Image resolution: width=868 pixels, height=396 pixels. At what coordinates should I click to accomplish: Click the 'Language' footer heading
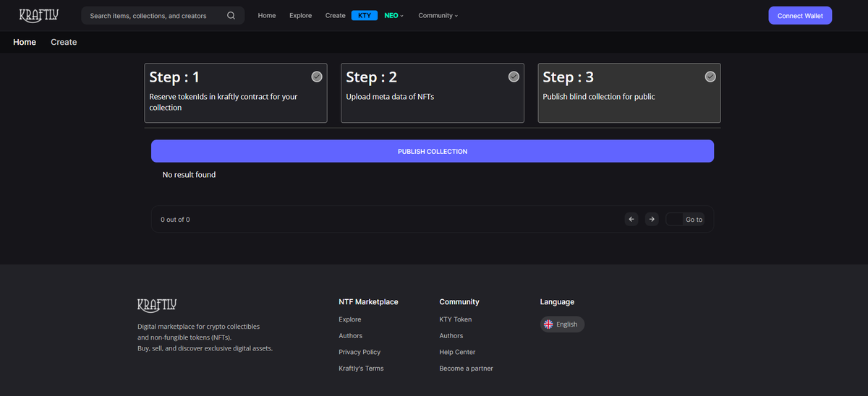pos(557,302)
